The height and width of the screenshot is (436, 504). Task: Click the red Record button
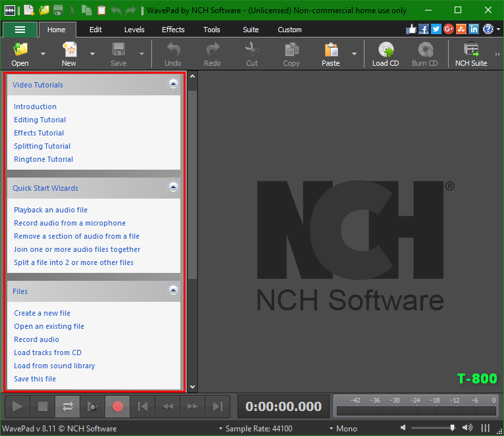pyautogui.click(x=118, y=407)
